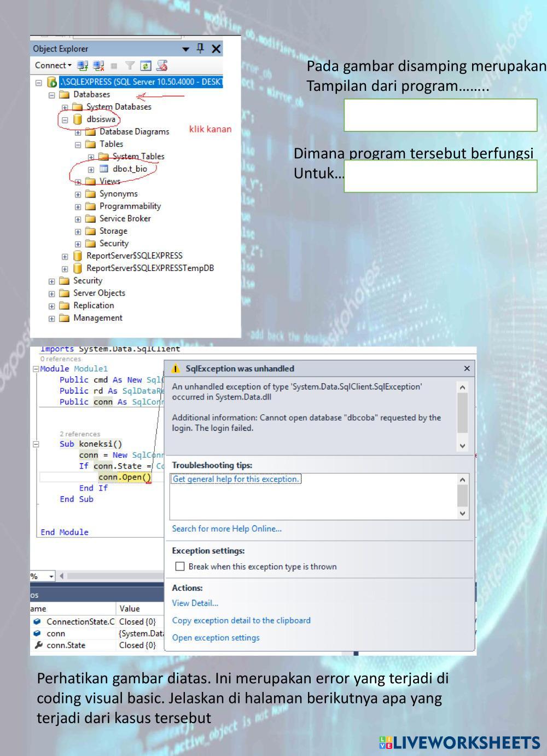Click the Disconnect server icon
Screen dimensions: 547x756
tap(98, 66)
